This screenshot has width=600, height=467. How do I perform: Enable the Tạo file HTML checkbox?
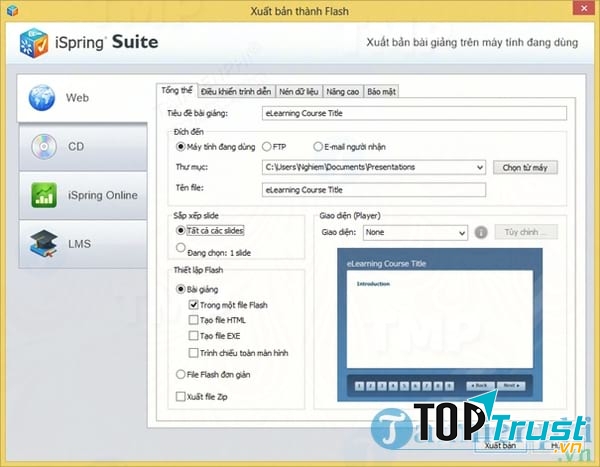tap(193, 320)
